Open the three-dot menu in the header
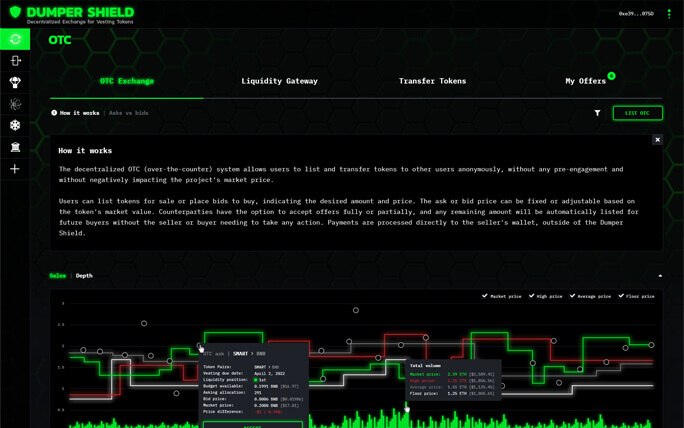Screen dimensions: 684x428 pyautogui.click(x=669, y=14)
